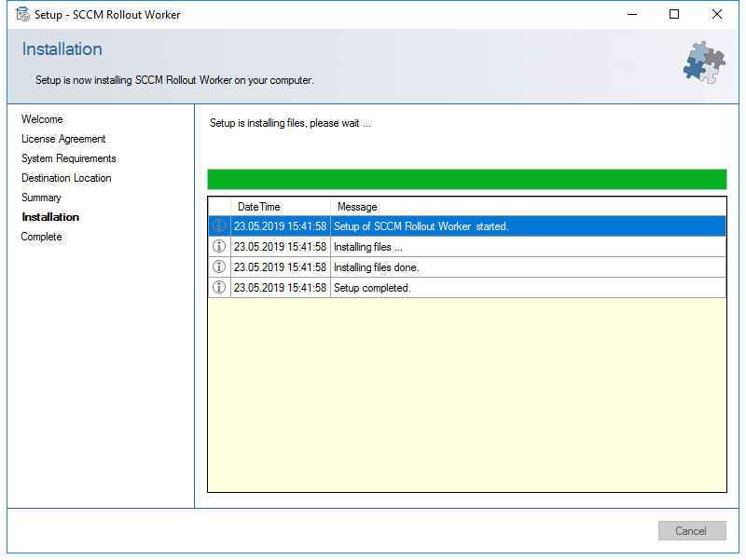Click the Cancel button
Image resolution: width=746 pixels, height=560 pixels.
692,530
